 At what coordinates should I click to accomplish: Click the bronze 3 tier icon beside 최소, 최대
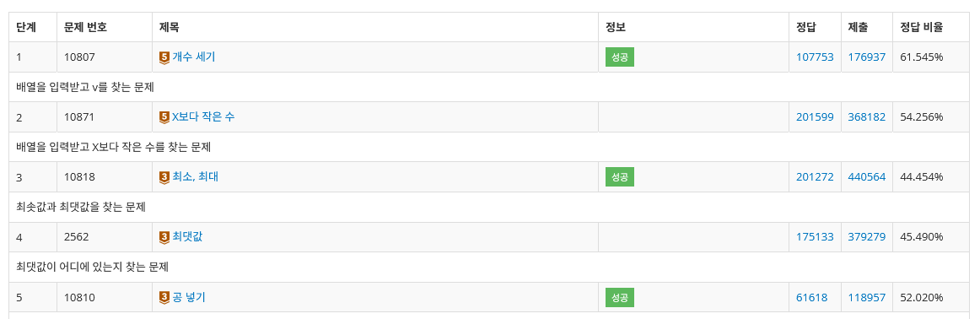pos(165,177)
